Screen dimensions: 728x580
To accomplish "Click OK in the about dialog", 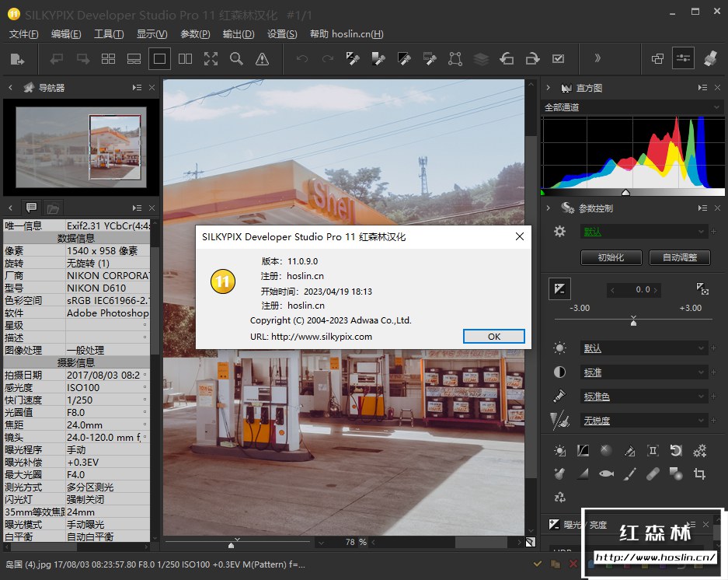I will pos(493,337).
